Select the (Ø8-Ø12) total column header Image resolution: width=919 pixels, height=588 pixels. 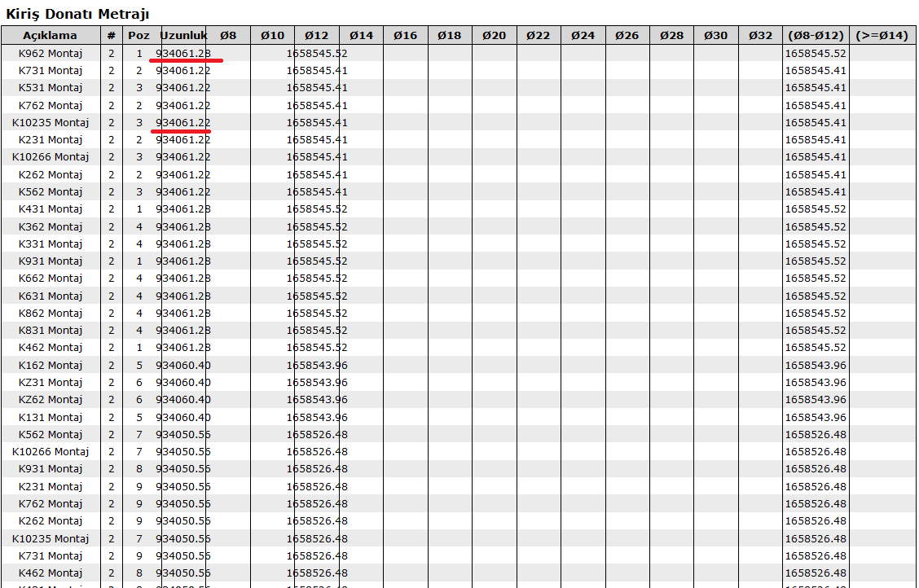[x=816, y=36]
